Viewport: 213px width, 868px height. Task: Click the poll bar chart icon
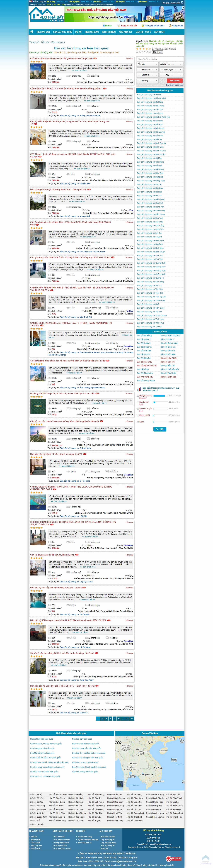[139, 389]
